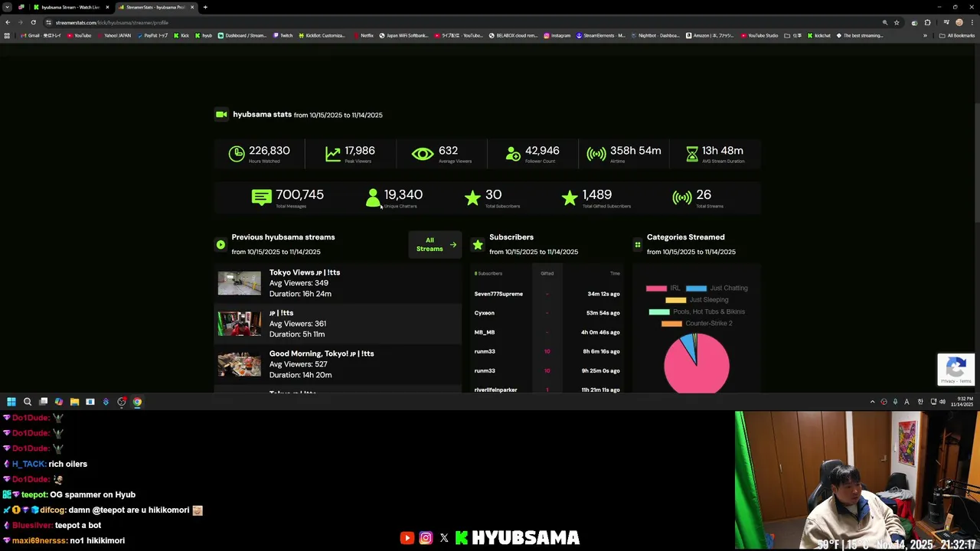This screenshot has width=980, height=551.
Task: Toggle the Just Chatting legend swatch
Action: (x=696, y=289)
